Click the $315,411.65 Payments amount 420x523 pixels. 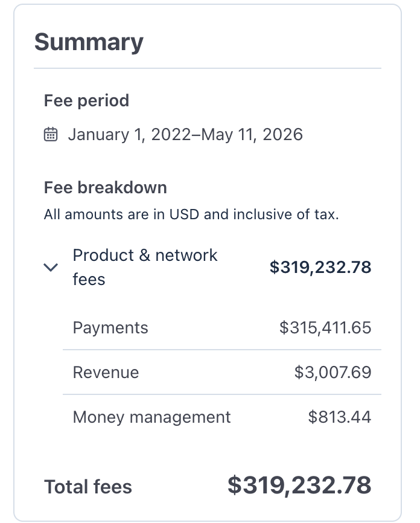coord(325,327)
